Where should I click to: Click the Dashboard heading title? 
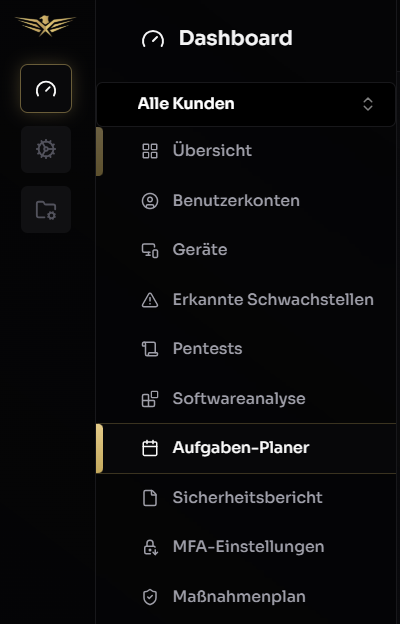[236, 38]
